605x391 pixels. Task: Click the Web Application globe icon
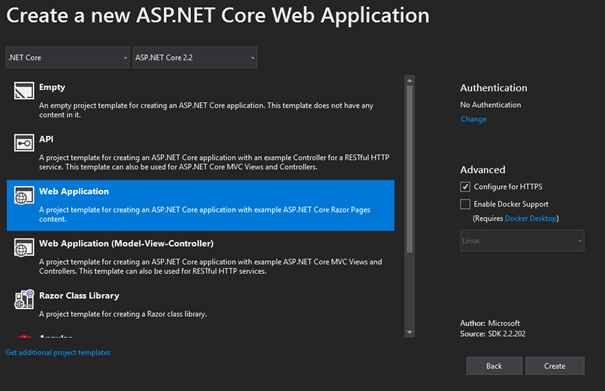pos(24,195)
